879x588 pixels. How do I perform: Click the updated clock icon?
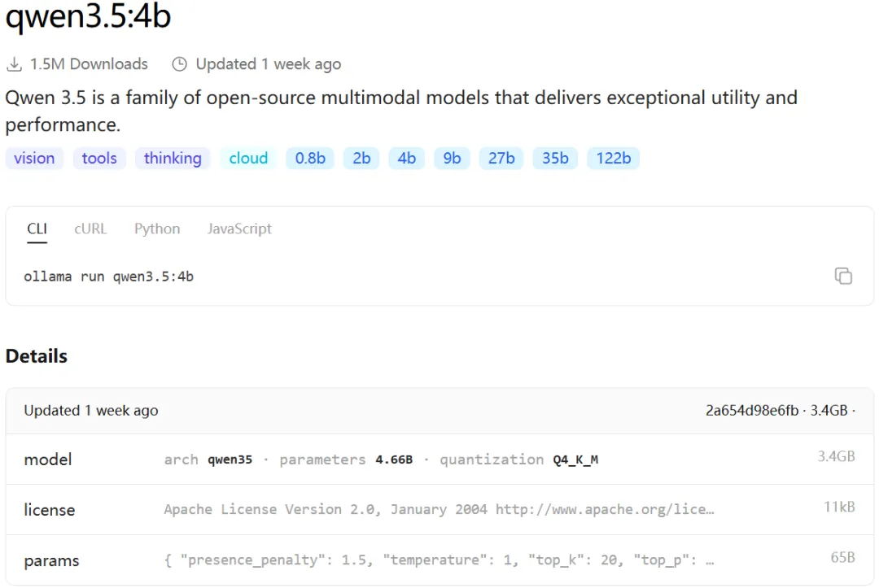tap(180, 64)
